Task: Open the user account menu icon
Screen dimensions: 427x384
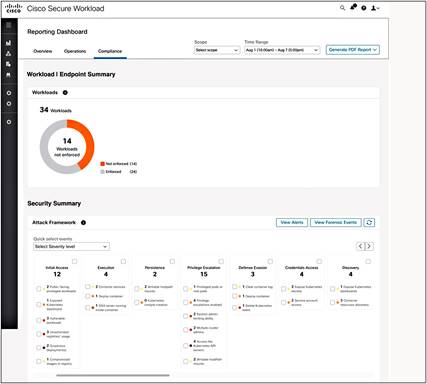Action: (375, 8)
